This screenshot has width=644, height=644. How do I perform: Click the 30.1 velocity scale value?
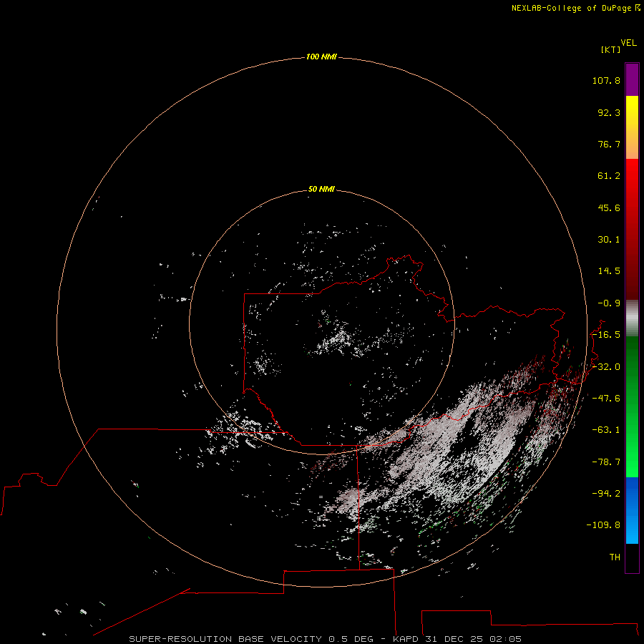609,240
